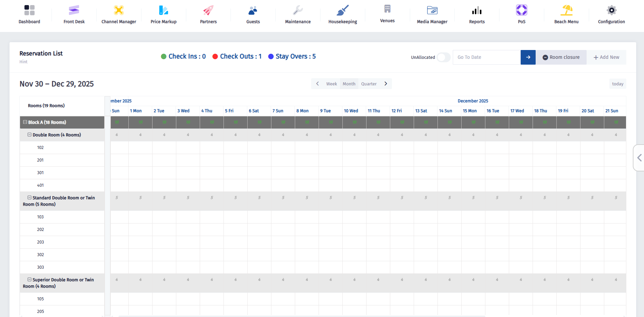Open the PoS module icon
The image size is (644, 317).
(x=521, y=11)
